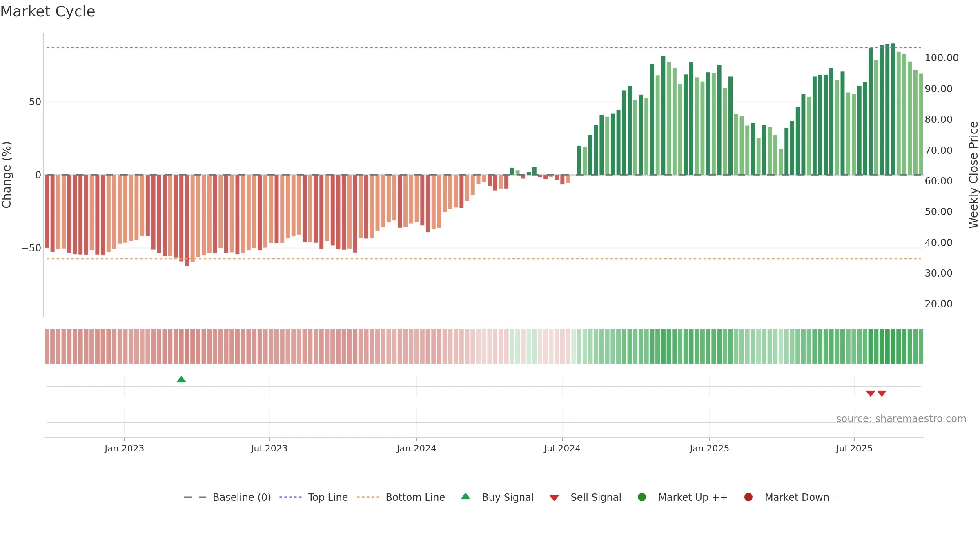Click the Market Cycle chart title
980x551 pixels.
tap(48, 11)
